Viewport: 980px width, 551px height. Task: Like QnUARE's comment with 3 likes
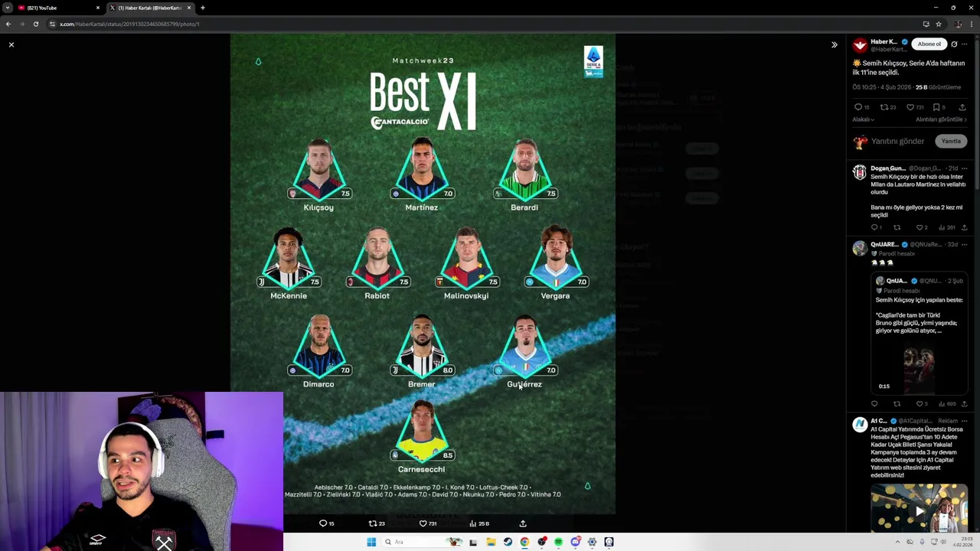pos(921,403)
